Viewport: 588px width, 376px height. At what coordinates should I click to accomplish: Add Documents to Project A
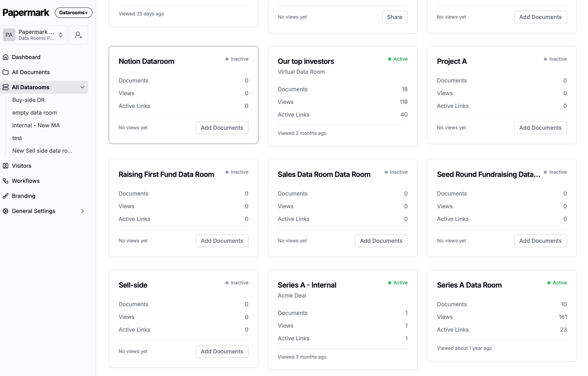point(540,128)
